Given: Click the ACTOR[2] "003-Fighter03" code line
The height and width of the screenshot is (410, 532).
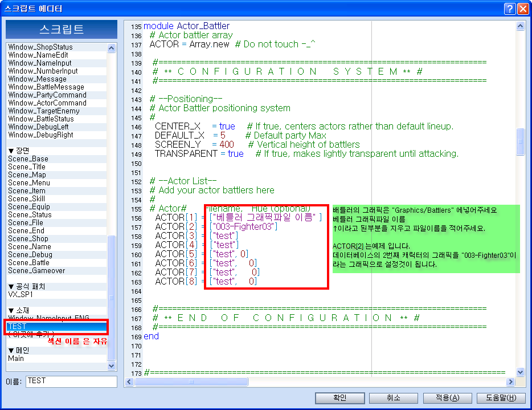Looking at the screenshot, I should coord(216,226).
